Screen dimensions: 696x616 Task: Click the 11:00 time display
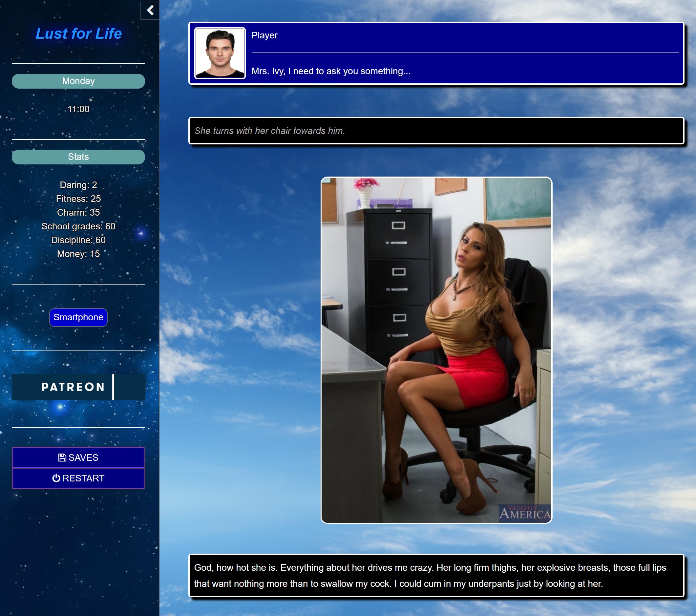pyautogui.click(x=78, y=109)
